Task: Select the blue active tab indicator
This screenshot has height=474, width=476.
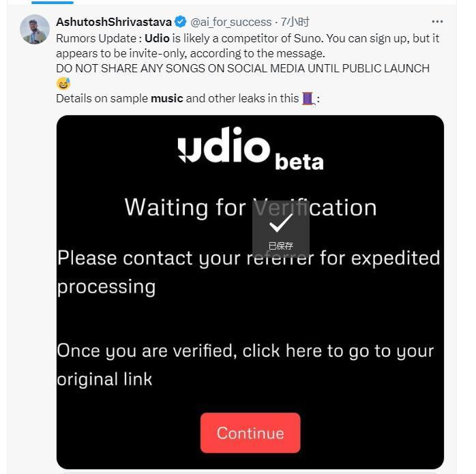Action: click(53, 2)
